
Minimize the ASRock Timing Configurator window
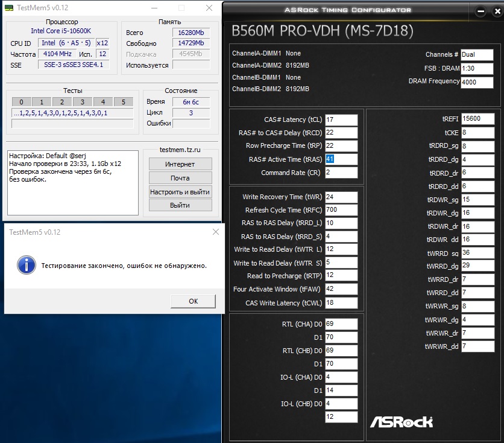tap(481, 11)
